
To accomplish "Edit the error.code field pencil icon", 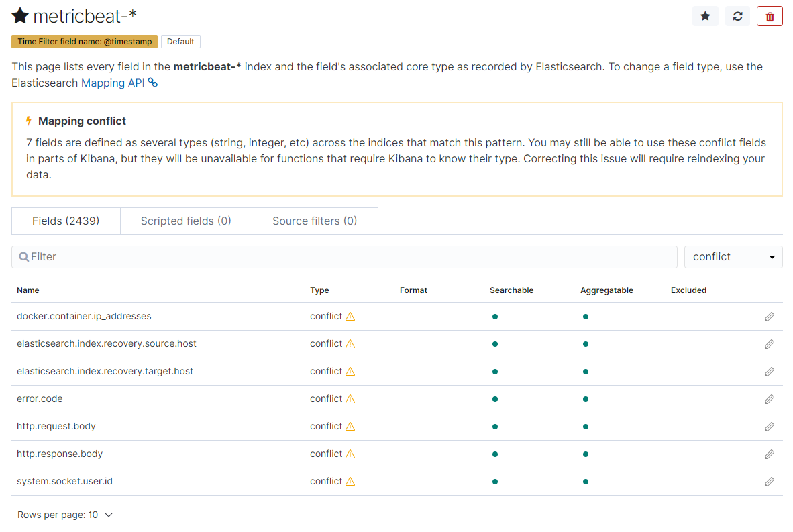I will pos(769,399).
